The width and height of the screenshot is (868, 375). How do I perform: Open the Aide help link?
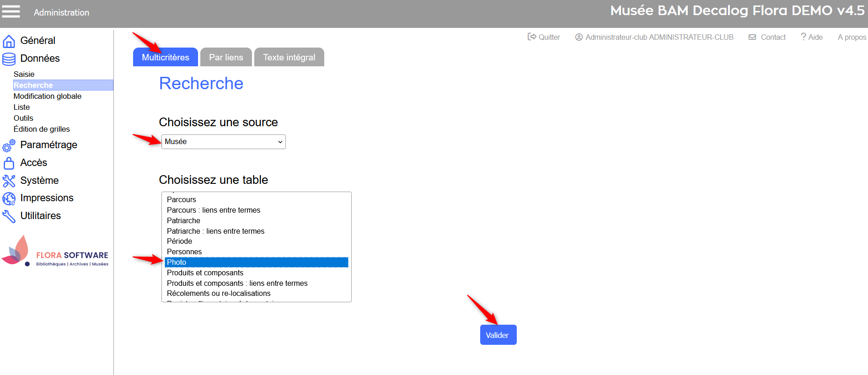tap(812, 37)
